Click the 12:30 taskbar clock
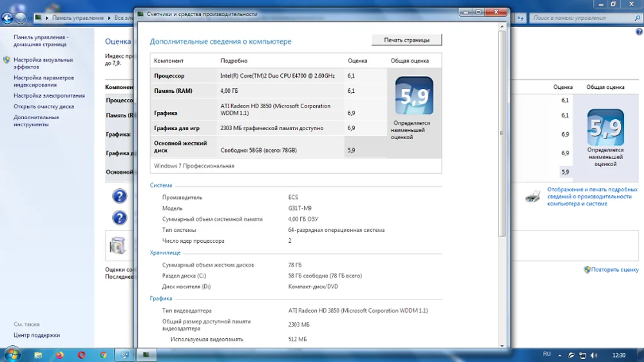Image resolution: width=644 pixels, height=362 pixels. pyautogui.click(x=618, y=355)
